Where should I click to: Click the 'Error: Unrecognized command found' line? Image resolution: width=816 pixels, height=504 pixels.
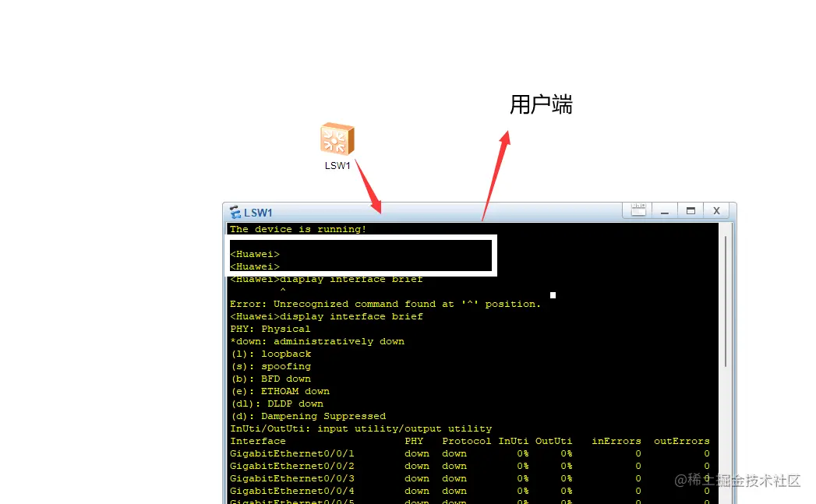385,305
